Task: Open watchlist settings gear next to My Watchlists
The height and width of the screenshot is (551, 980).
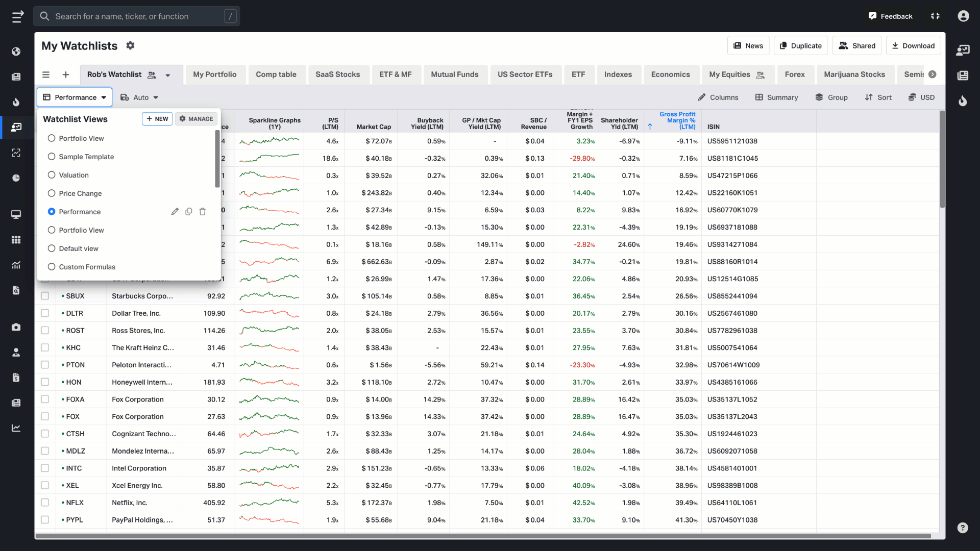Action: coord(131,45)
